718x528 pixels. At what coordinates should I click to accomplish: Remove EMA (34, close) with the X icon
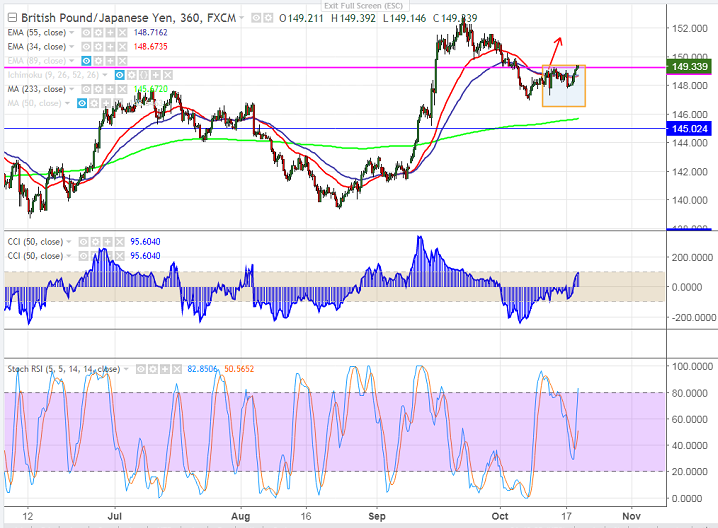tap(122, 47)
